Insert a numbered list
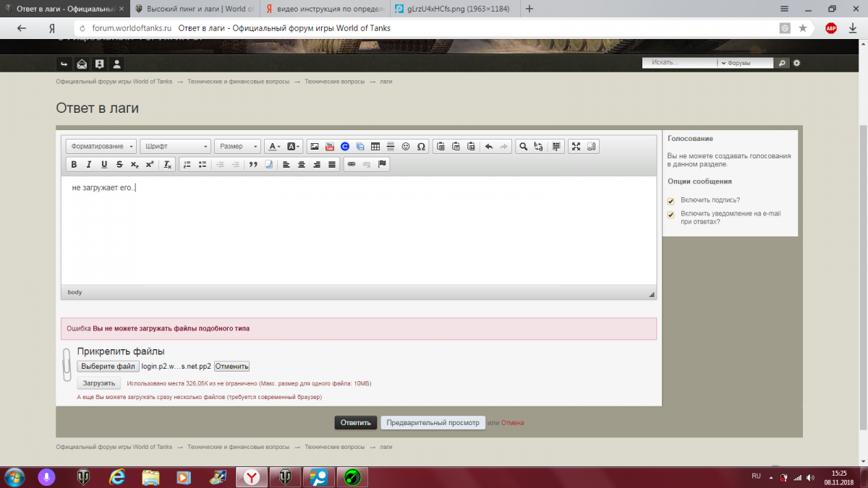Viewport: 868px width, 488px height. (x=187, y=164)
